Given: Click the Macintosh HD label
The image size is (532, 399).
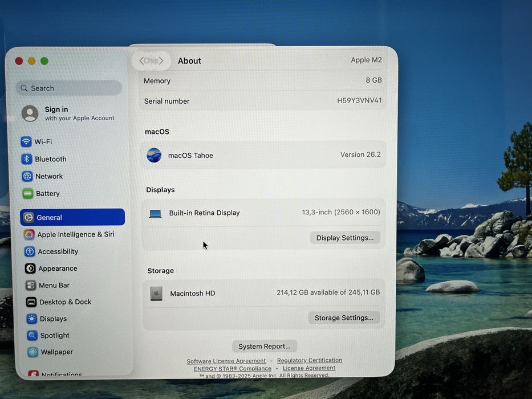Looking at the screenshot, I should (x=193, y=294).
